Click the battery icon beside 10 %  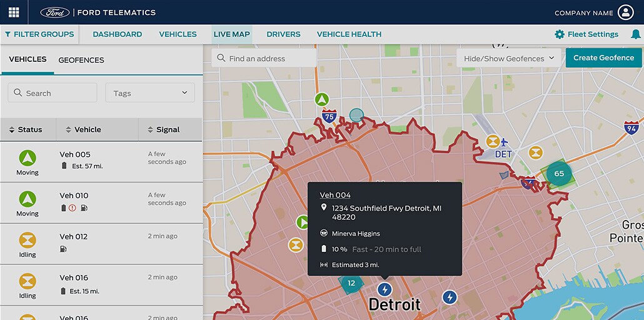(324, 249)
